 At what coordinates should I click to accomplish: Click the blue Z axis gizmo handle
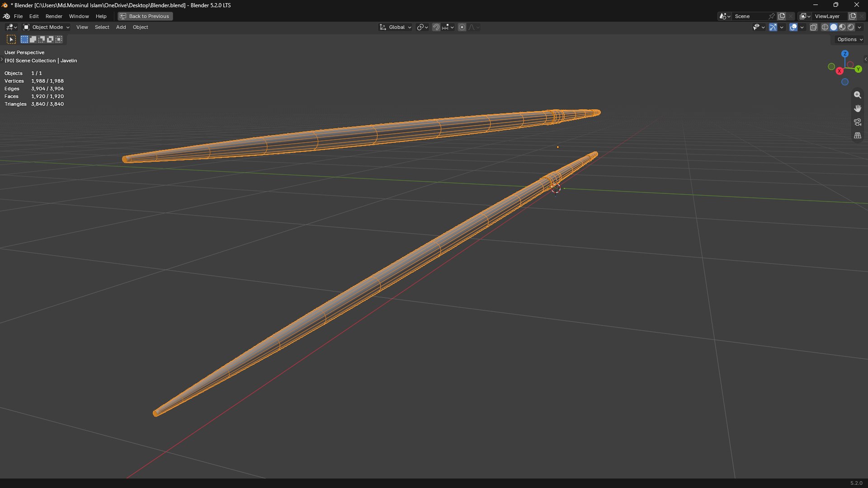[x=844, y=54]
